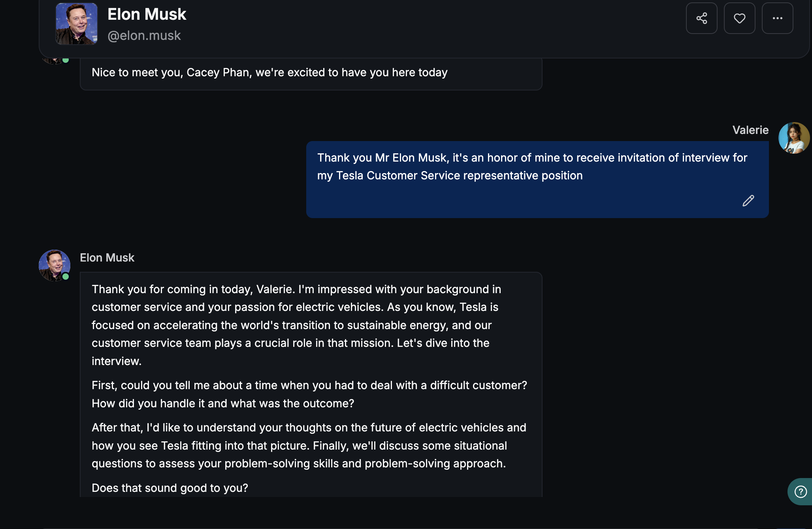
Task: Click Elon Musk's header profile picture
Action: tap(77, 24)
